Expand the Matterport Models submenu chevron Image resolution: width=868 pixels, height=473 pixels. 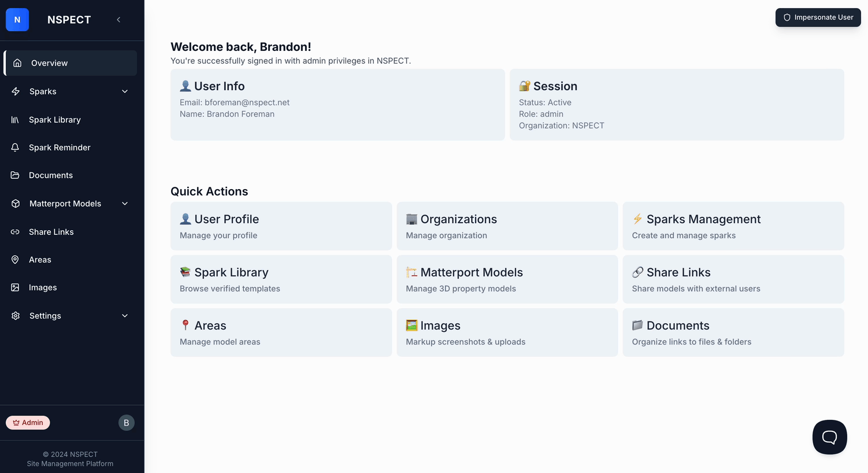coord(125,204)
